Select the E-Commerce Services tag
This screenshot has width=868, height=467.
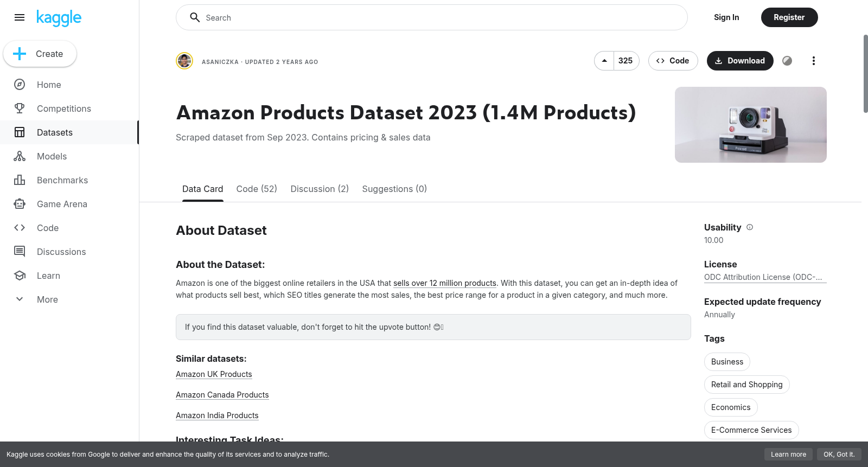(751, 430)
